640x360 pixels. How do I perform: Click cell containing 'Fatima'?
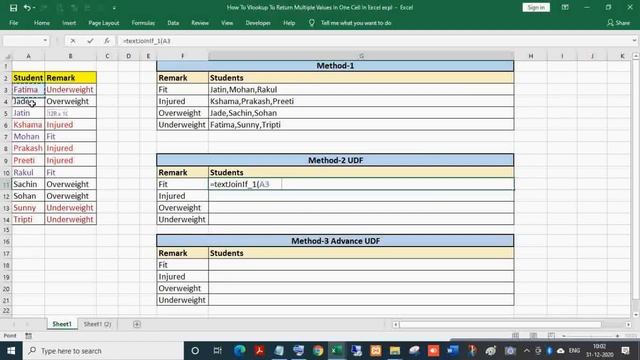click(x=28, y=89)
